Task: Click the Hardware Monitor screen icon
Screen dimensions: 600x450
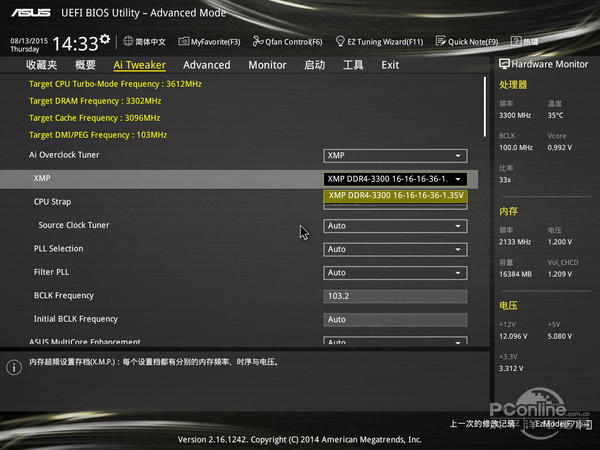Action: (x=504, y=64)
